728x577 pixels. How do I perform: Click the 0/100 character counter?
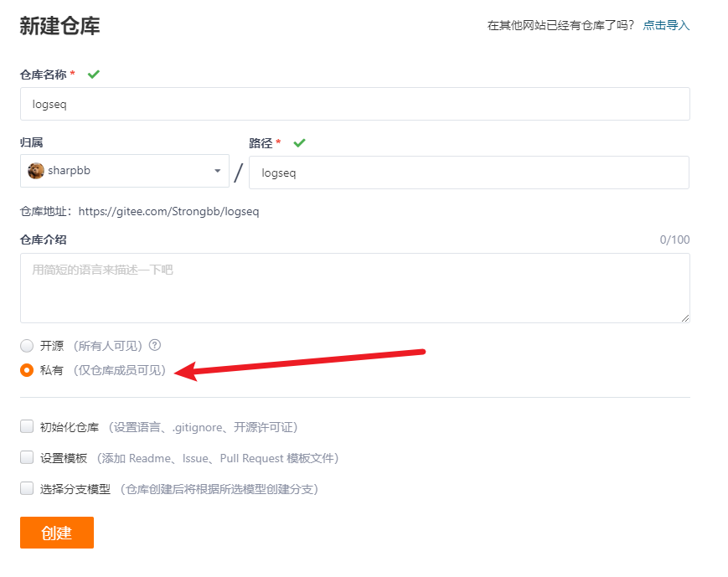674,240
